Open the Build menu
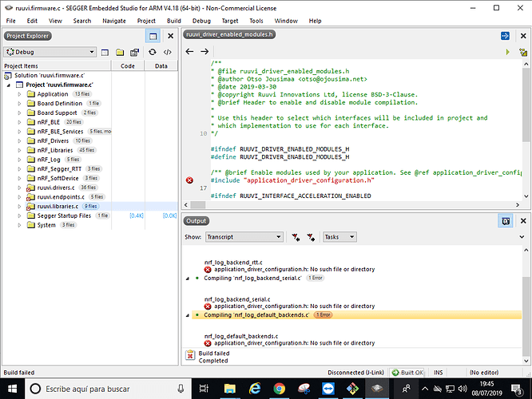 coord(173,21)
